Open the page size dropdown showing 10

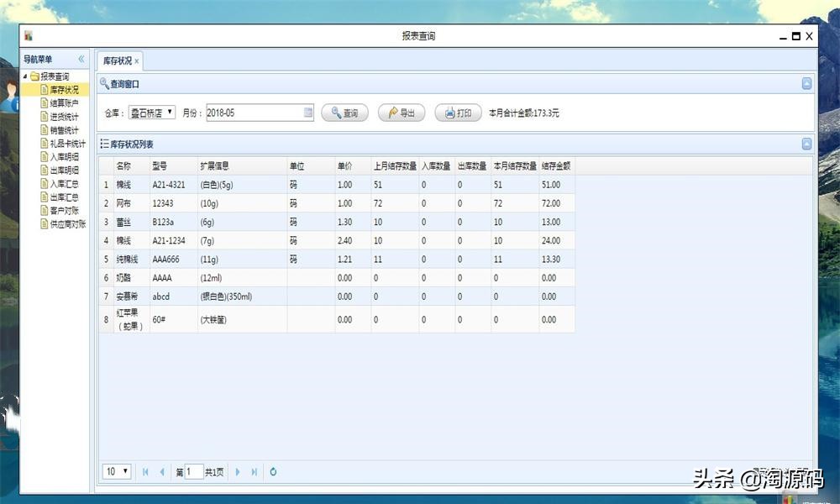116,471
